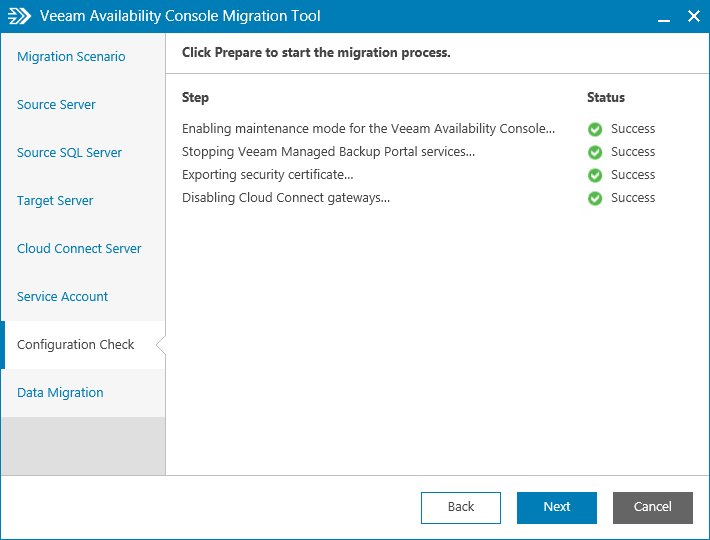Click success icon for enabling maintenance mode
Viewport: 710px width, 540px height.
click(595, 129)
